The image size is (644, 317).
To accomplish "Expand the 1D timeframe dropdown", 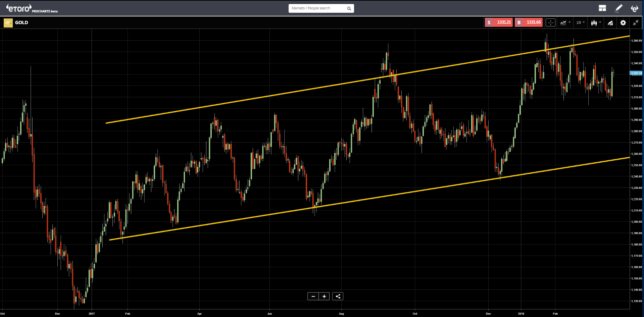I will coord(580,22).
